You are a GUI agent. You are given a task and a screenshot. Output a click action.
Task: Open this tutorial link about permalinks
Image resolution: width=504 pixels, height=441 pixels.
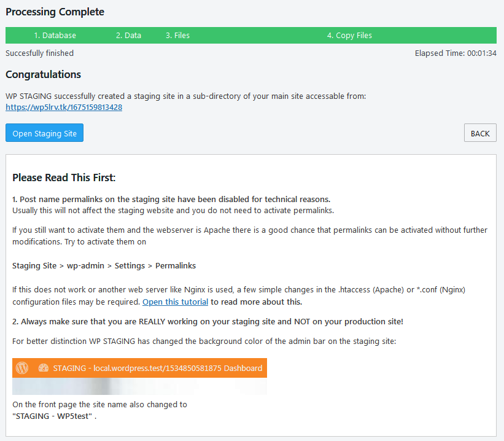(x=175, y=302)
